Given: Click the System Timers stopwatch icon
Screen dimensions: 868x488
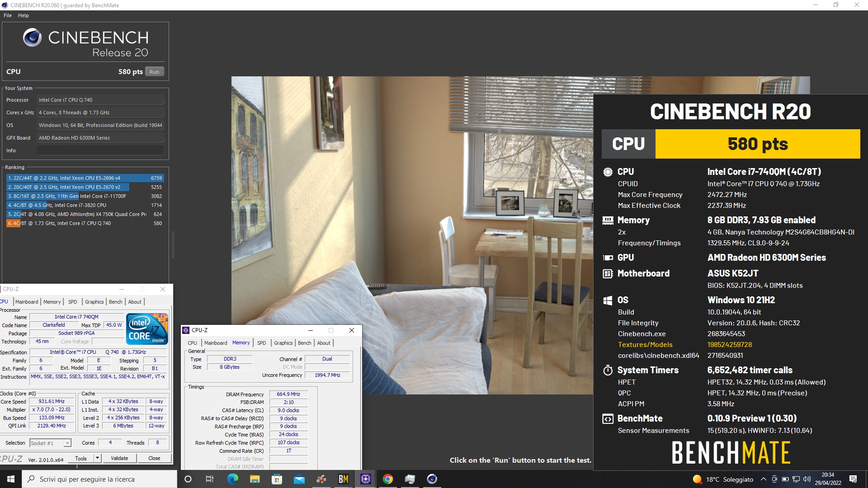Looking at the screenshot, I should (x=608, y=370).
